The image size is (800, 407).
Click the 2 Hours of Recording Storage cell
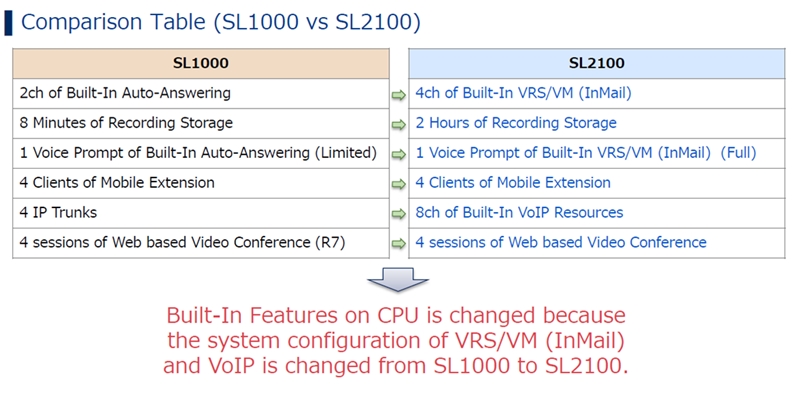pyautogui.click(x=597, y=123)
